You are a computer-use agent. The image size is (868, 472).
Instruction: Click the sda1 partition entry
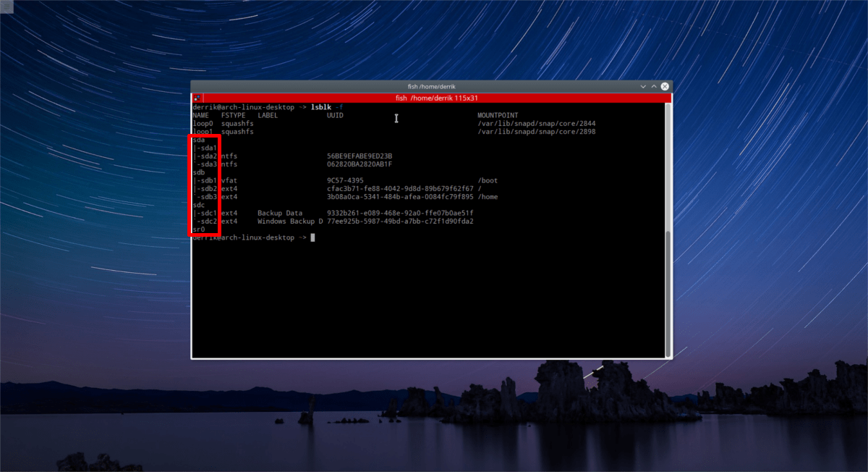pyautogui.click(x=207, y=148)
